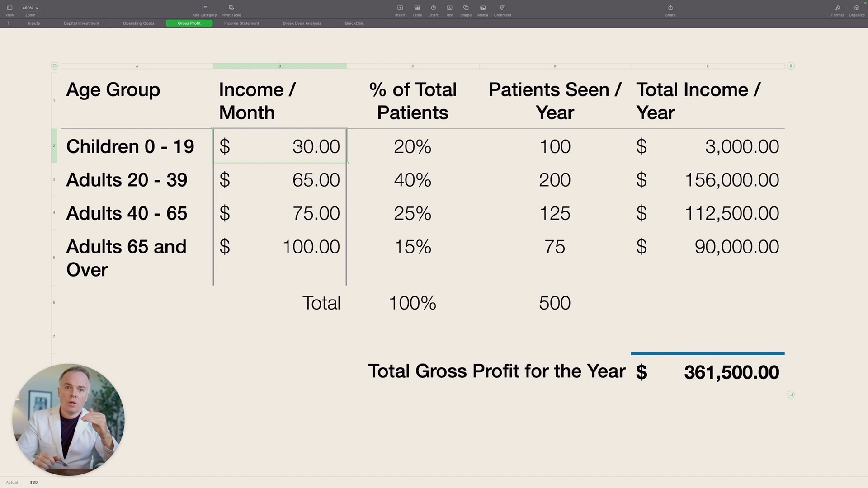This screenshot has height=488, width=868.
Task: Add a Comment via toolbar
Action: (502, 10)
